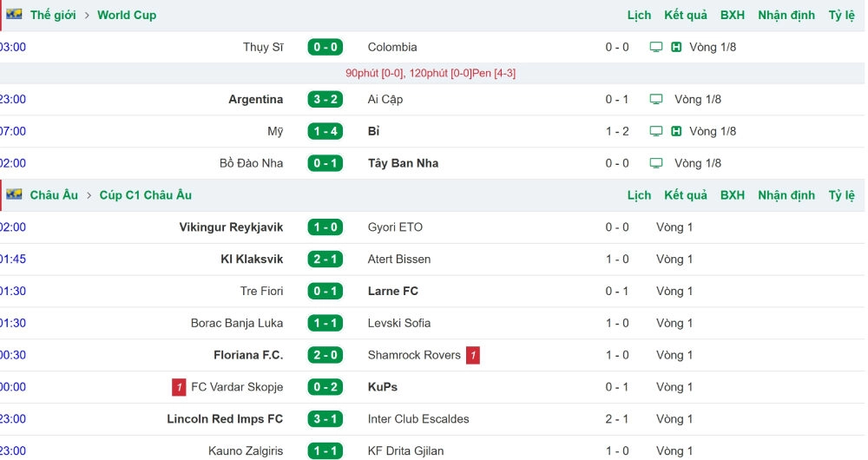This screenshot has height=460, width=868.
Task: Click the TV icon for Mỹ vs Bỉ
Action: [656, 131]
